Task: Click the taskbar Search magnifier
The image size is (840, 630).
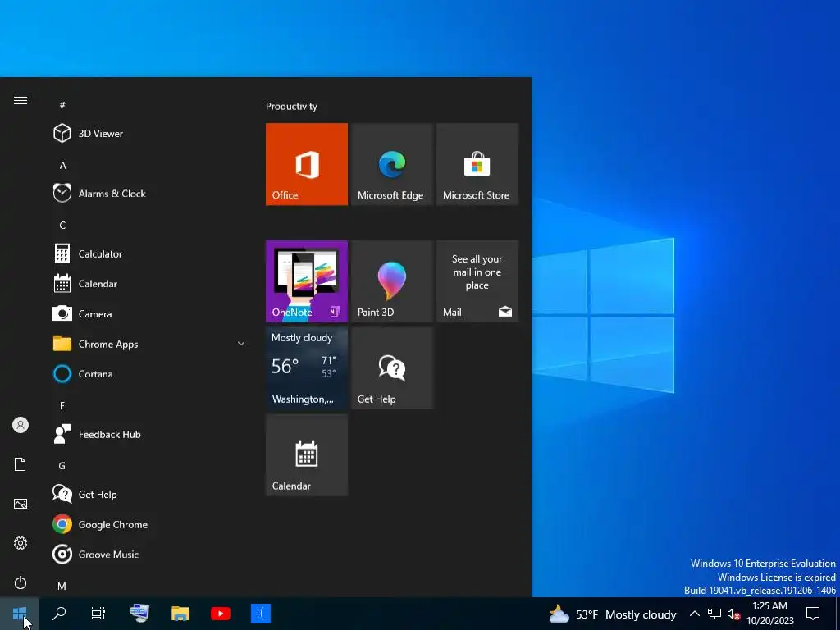Action: tap(59, 614)
